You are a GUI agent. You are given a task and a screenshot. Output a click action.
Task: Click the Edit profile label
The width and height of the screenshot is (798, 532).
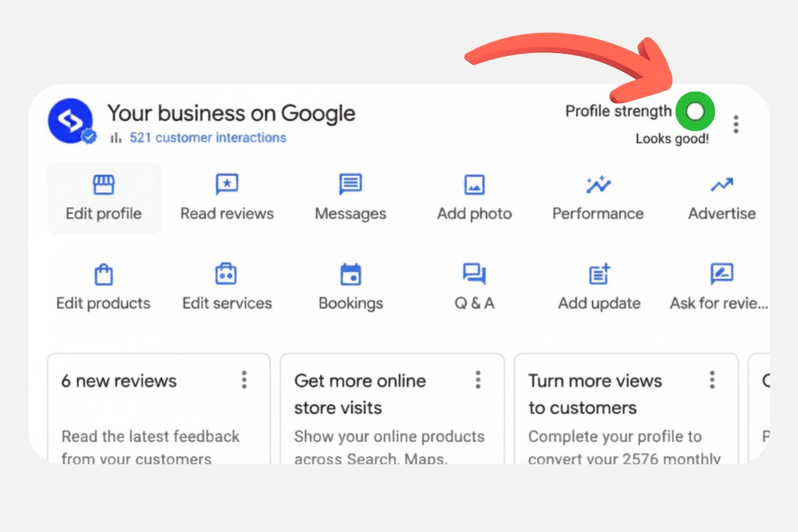[104, 213]
